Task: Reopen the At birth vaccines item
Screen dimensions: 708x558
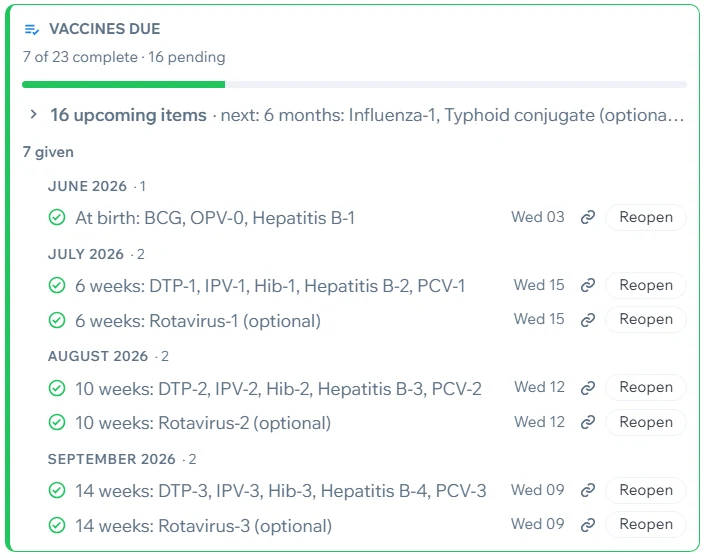Action: pyautogui.click(x=646, y=217)
